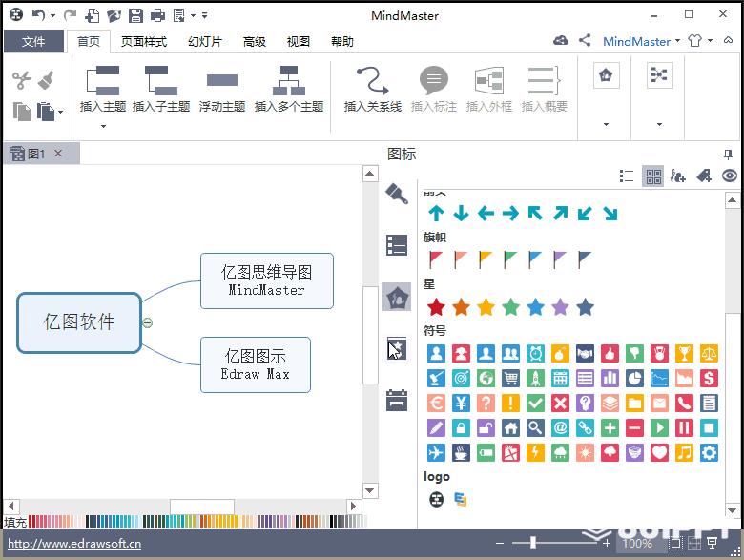Click zoom in plus button
744x560 pixels.
coord(607,543)
